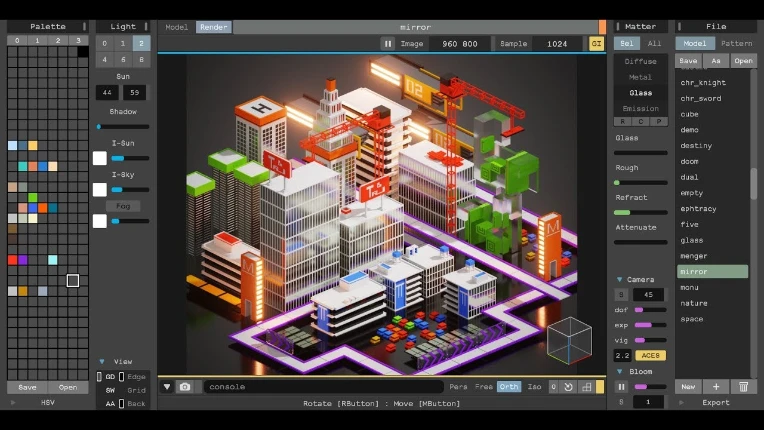
Task: Click the Sample value 1024 field
Action: (557, 44)
